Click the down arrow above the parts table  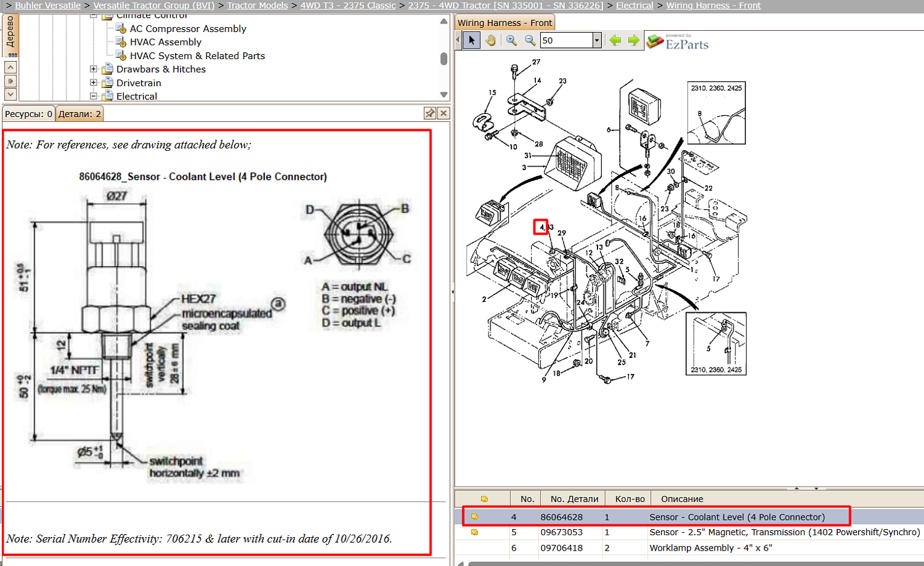coord(816,488)
